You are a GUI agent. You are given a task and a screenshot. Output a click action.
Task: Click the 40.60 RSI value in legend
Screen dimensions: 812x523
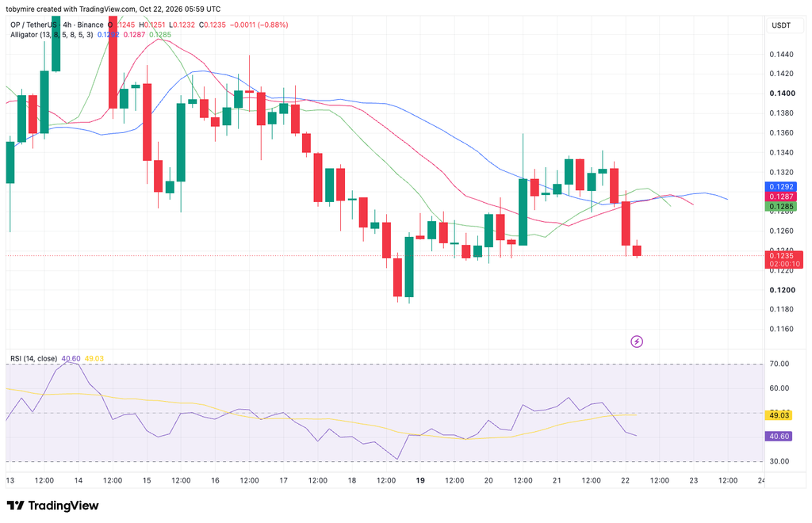coord(71,358)
